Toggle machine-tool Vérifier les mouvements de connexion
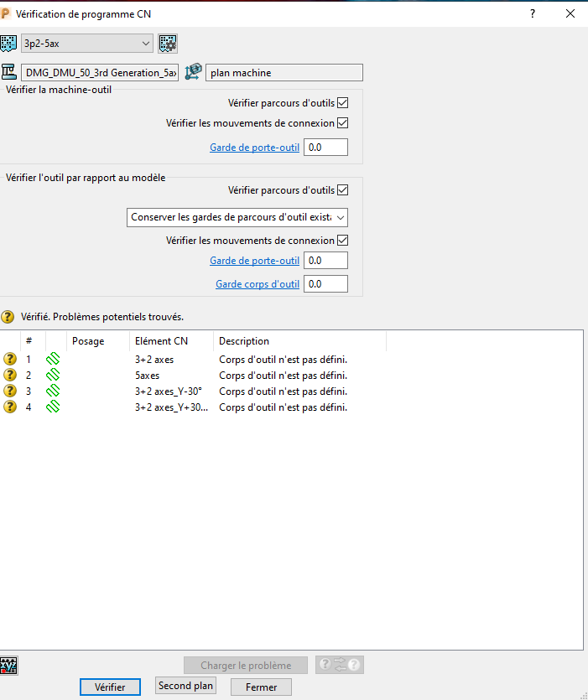 (342, 123)
